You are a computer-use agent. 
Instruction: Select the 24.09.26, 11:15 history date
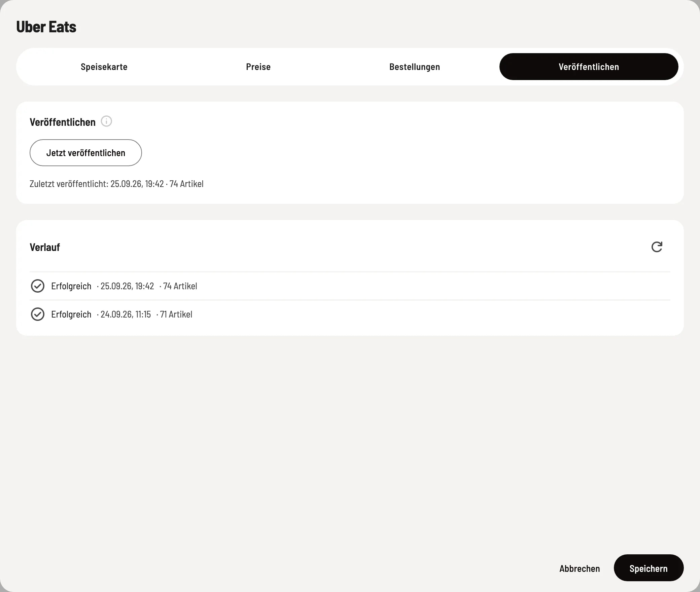coord(126,314)
